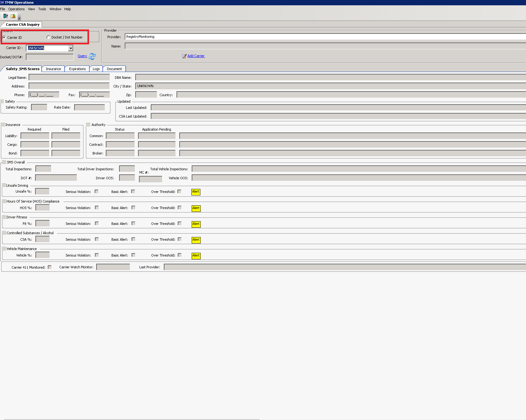Click the Docket/ DOT# input field

(50, 57)
